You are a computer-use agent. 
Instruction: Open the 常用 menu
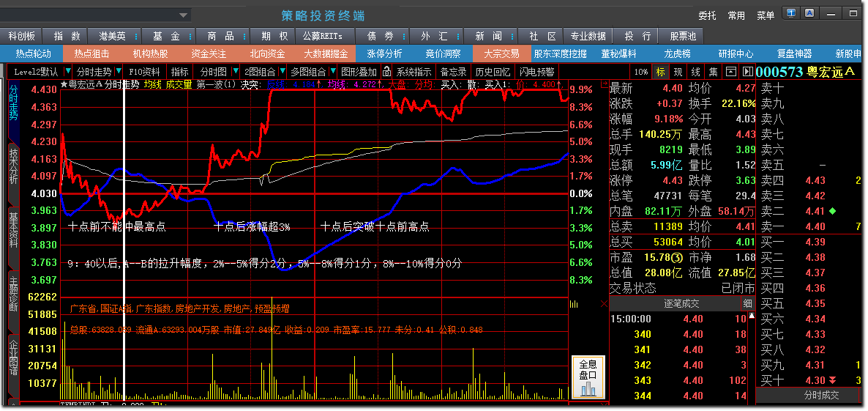click(x=737, y=15)
